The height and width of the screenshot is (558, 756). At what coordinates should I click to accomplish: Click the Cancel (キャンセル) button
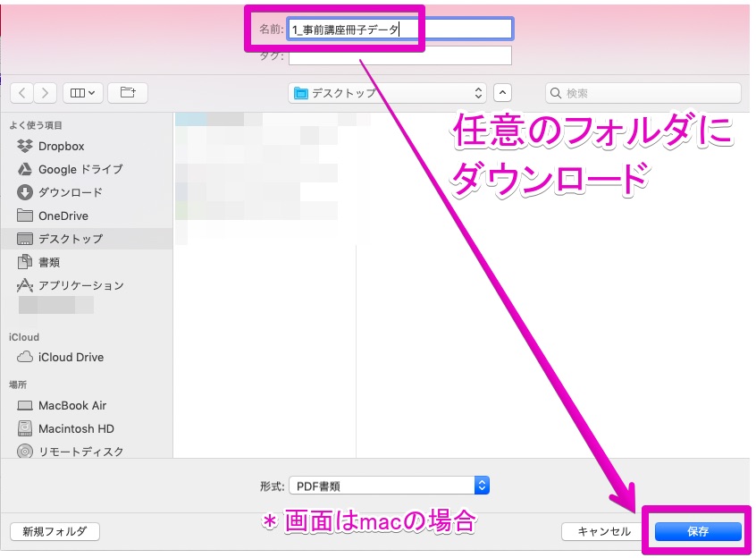click(x=604, y=531)
